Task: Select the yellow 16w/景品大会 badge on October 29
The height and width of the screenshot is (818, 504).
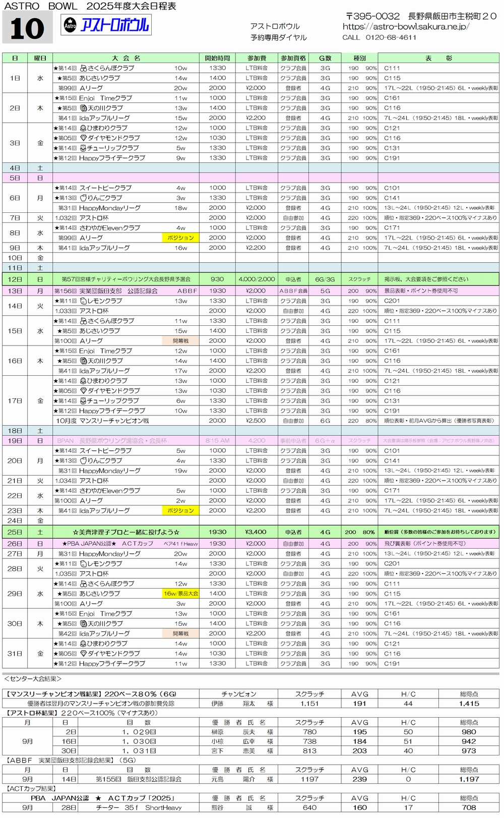Action: coord(180,594)
